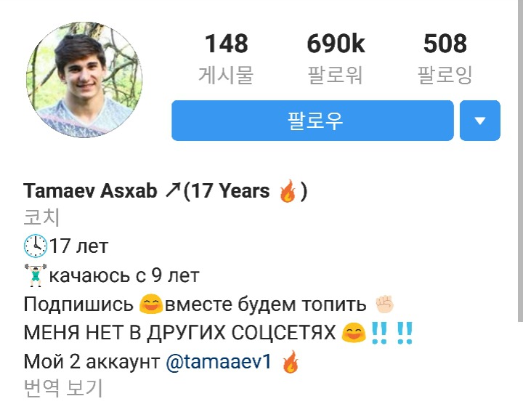Click the weightlifter emoji icon
The image size is (523, 420).
click(36, 275)
